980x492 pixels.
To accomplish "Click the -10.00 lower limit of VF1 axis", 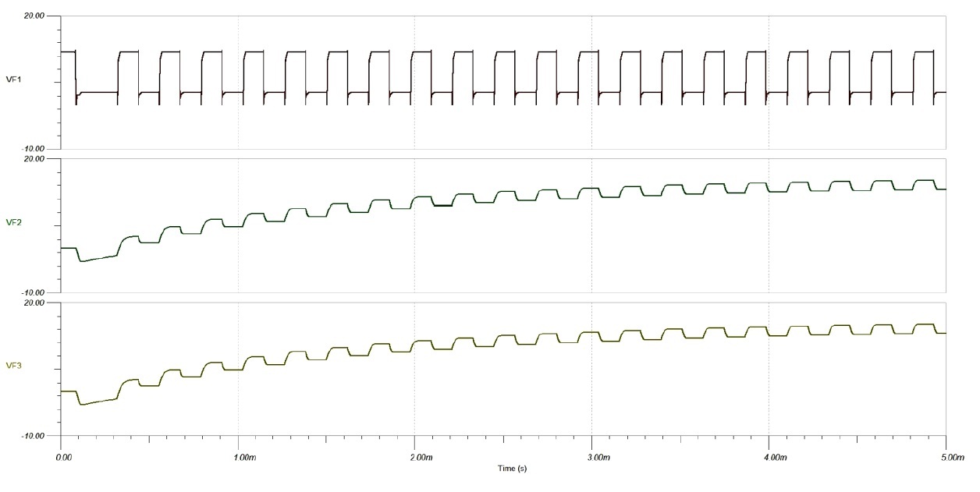I will point(34,149).
